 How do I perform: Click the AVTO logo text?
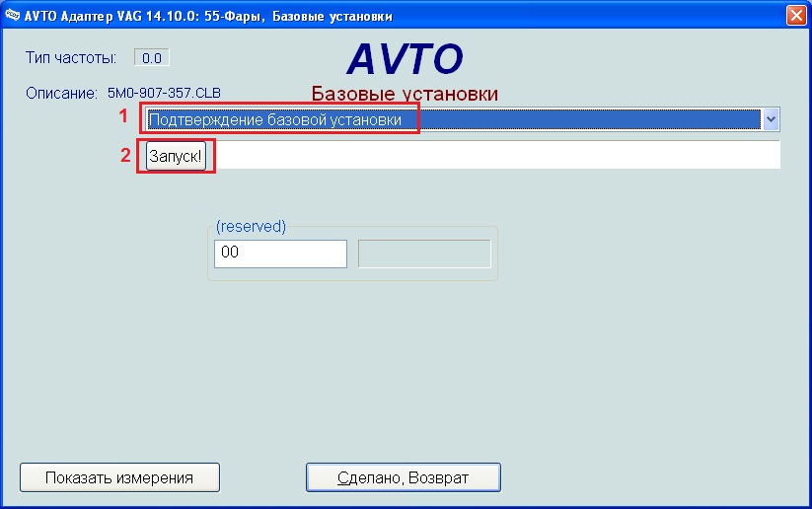point(405,58)
